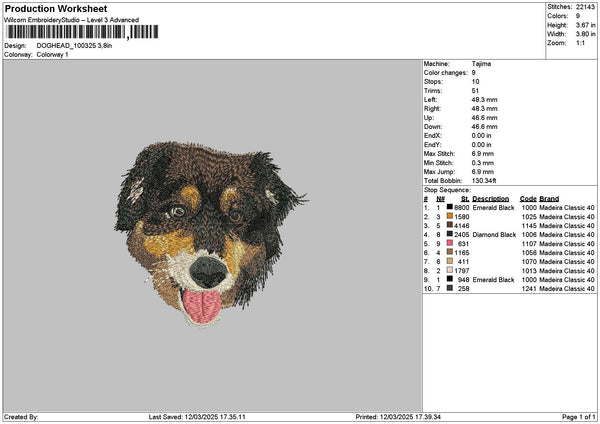Click the Page 1 of 1 footer text
This screenshot has height=424, width=600.
click(576, 417)
